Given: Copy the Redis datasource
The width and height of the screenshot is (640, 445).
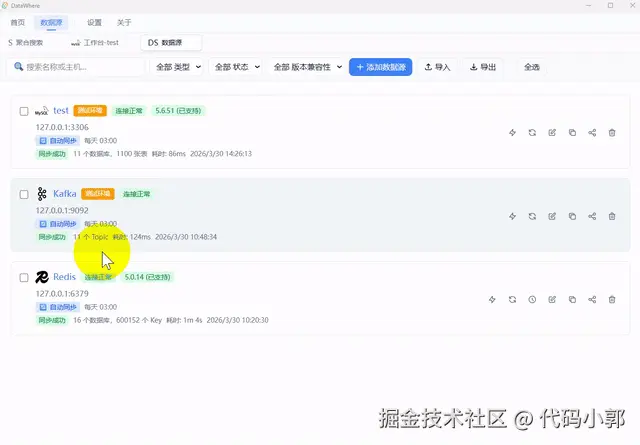Looking at the screenshot, I should coord(572,300).
